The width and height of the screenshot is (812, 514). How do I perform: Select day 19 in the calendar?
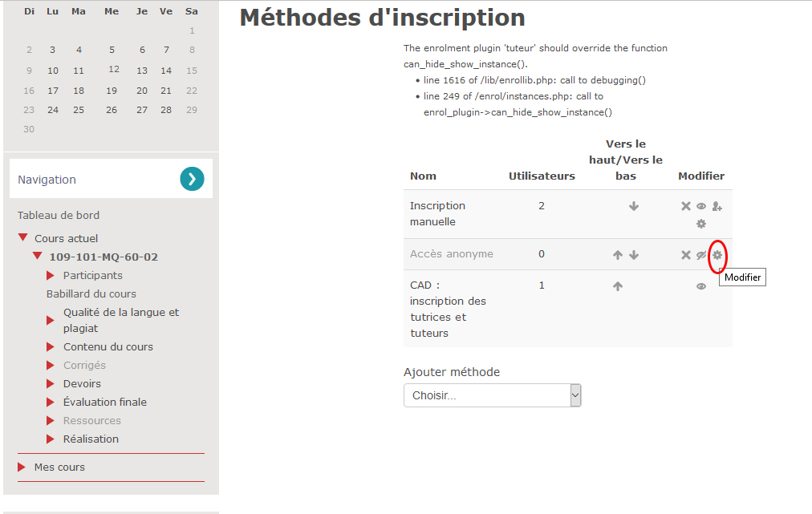coord(112,91)
